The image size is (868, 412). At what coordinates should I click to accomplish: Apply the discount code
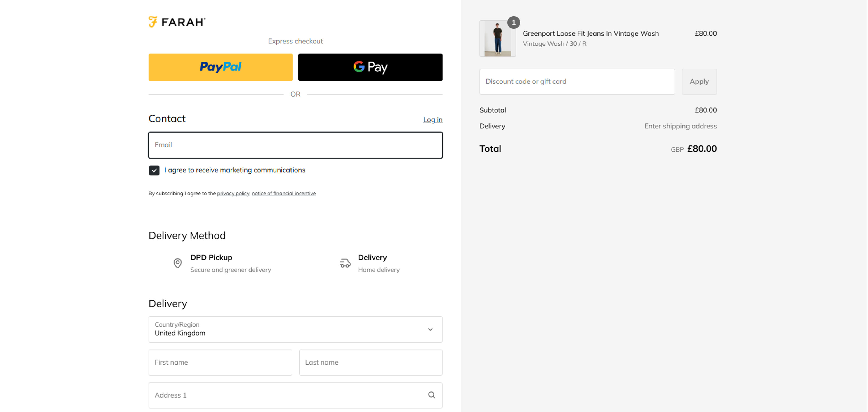[x=699, y=82]
